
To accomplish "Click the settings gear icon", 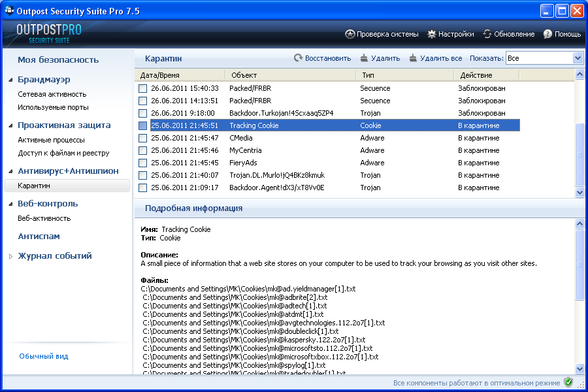I will pyautogui.click(x=432, y=34).
